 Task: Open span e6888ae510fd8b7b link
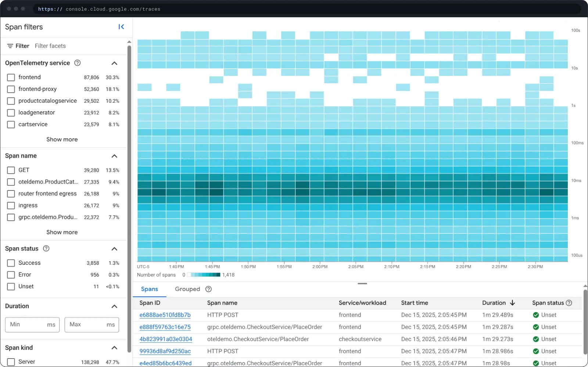(165, 315)
